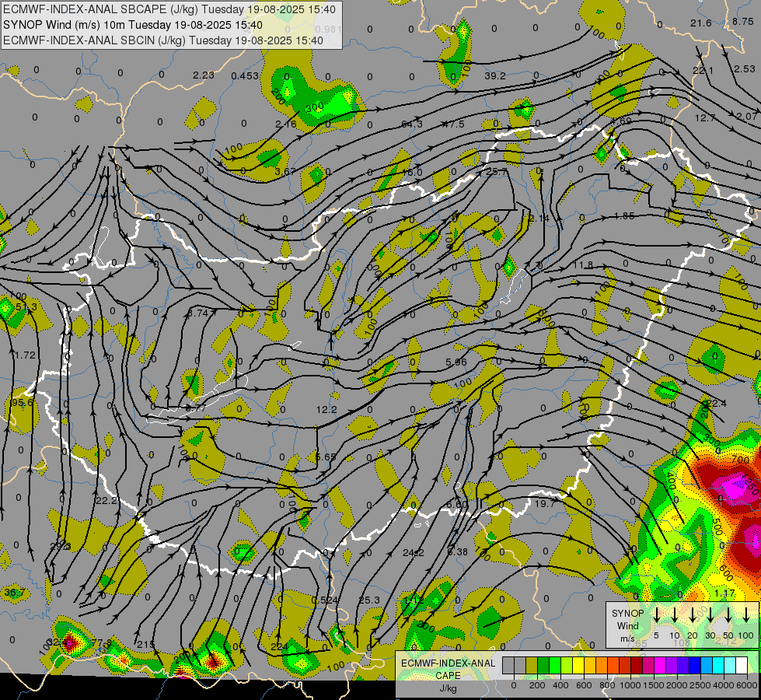Click the 224 value near the bottom edge

pyautogui.click(x=280, y=646)
